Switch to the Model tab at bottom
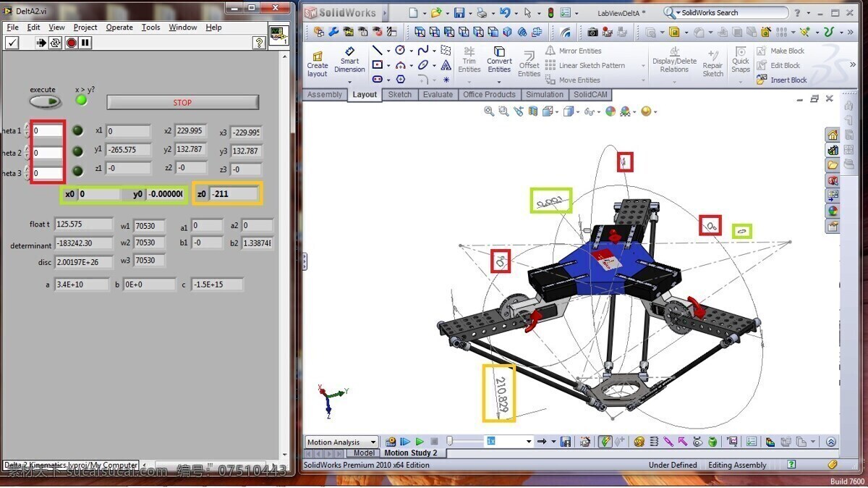 [364, 453]
